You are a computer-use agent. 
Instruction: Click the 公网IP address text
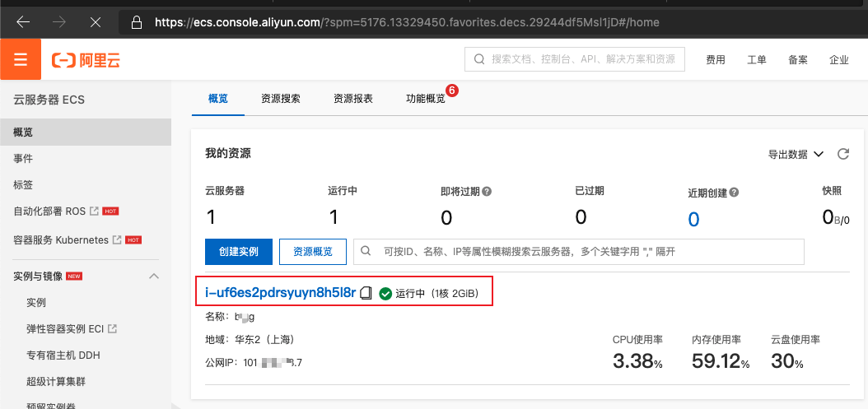click(254, 363)
